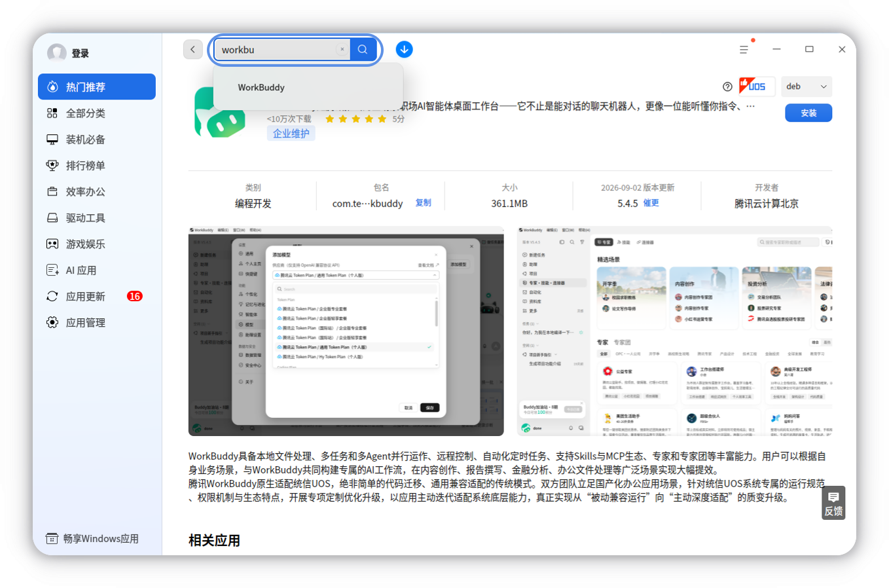Screen dimensions: 889x588
Task: Open 全部分类 category list
Action: 97,113
